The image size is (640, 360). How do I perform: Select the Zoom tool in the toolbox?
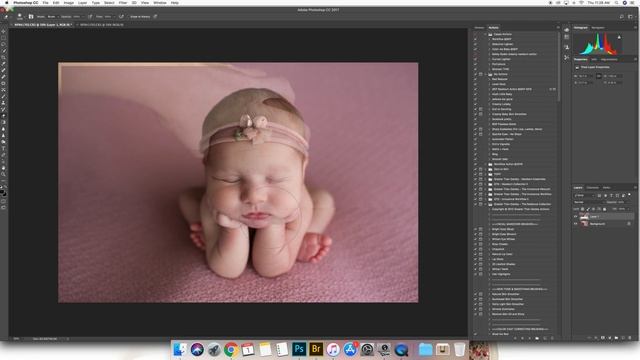pos(4,174)
